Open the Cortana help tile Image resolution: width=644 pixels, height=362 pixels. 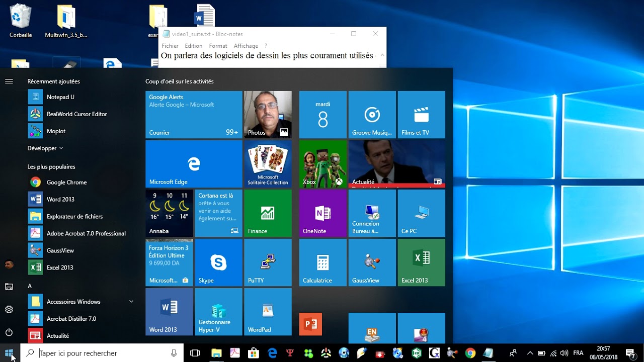[x=218, y=213]
